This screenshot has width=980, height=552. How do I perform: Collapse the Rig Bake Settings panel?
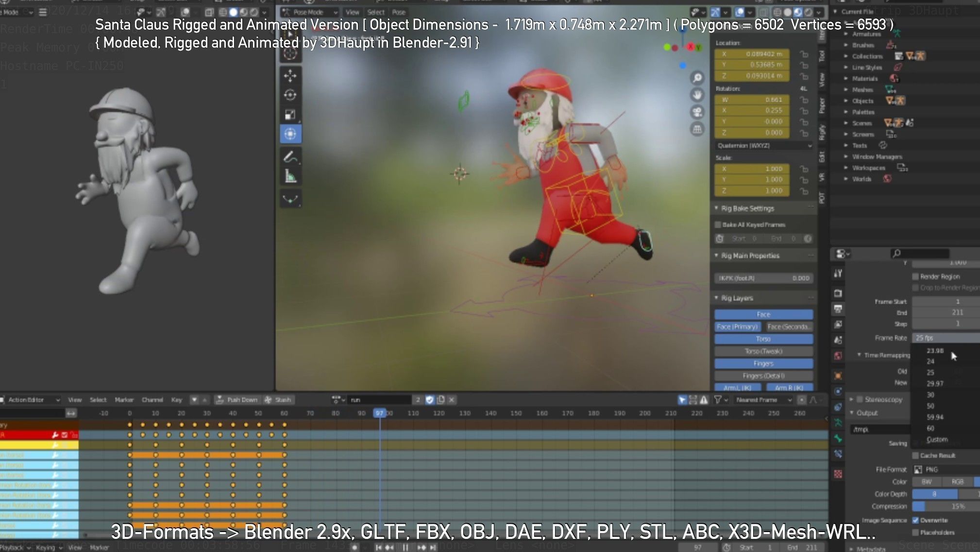pos(716,208)
